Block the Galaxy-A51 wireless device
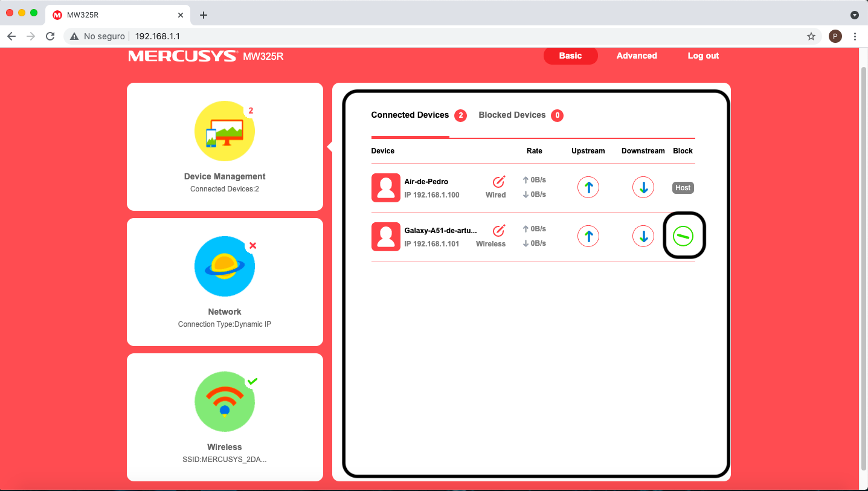The height and width of the screenshot is (491, 868). [x=683, y=236]
